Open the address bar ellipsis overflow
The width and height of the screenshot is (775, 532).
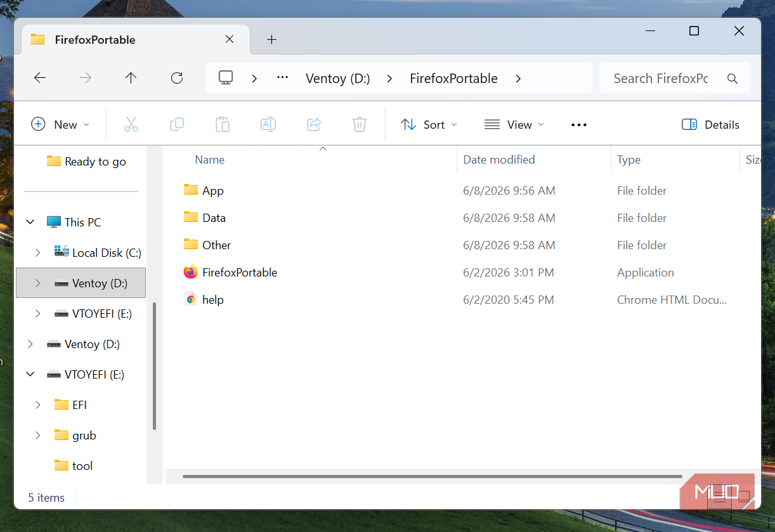click(x=283, y=78)
